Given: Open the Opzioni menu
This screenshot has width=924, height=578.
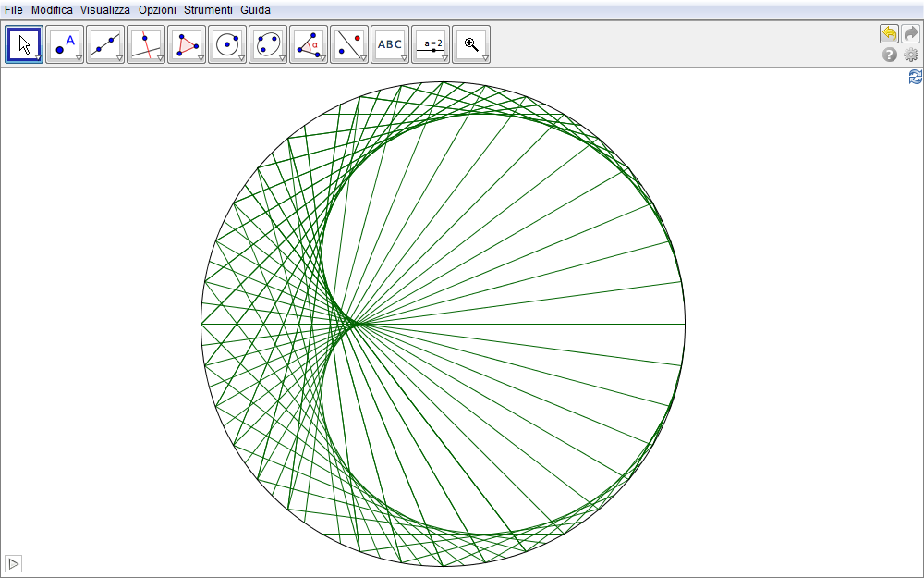Looking at the screenshot, I should (157, 10).
